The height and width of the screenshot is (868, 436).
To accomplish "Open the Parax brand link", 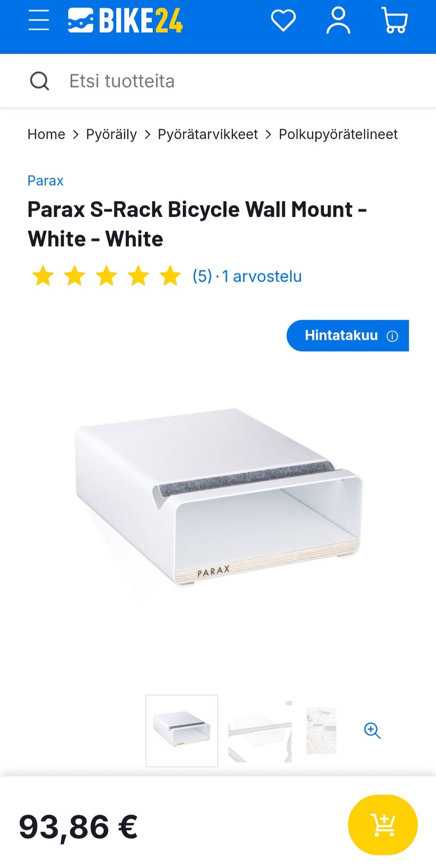I will click(x=45, y=181).
